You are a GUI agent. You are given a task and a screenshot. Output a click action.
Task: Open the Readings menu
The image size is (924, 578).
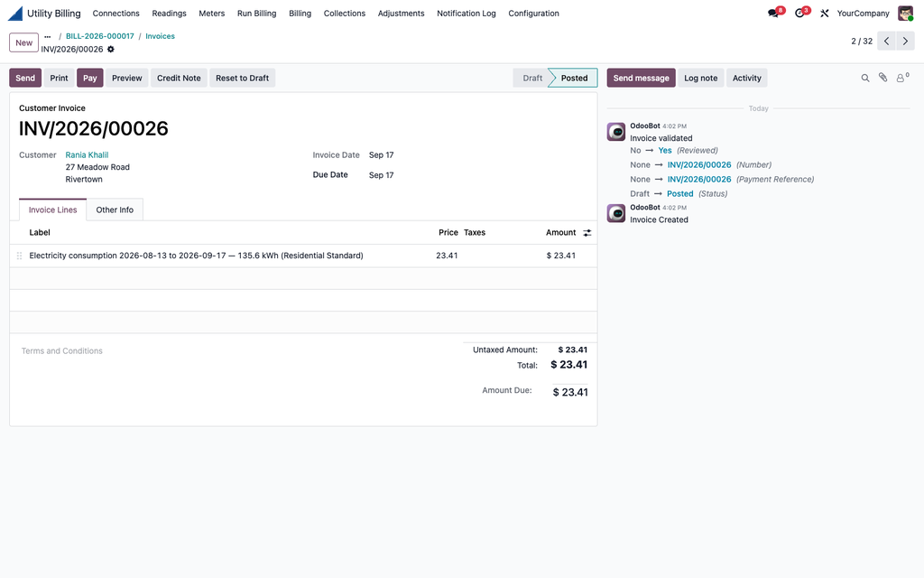pos(169,13)
